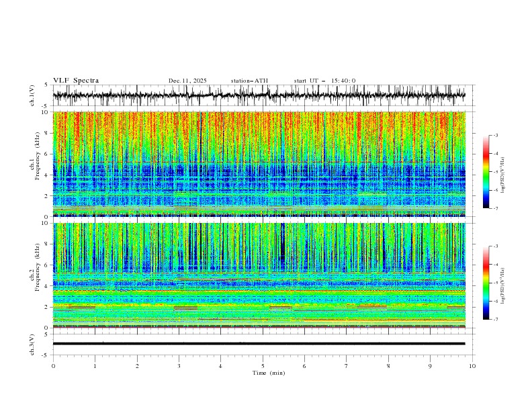
Task: Click the ch.3 voltage waveform bar
Action: (x=259, y=344)
